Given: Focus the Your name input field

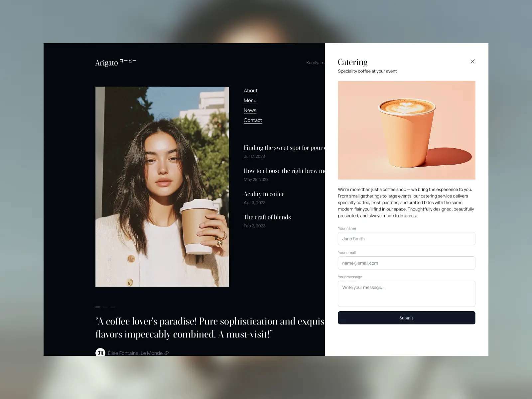Looking at the screenshot, I should click(x=406, y=239).
